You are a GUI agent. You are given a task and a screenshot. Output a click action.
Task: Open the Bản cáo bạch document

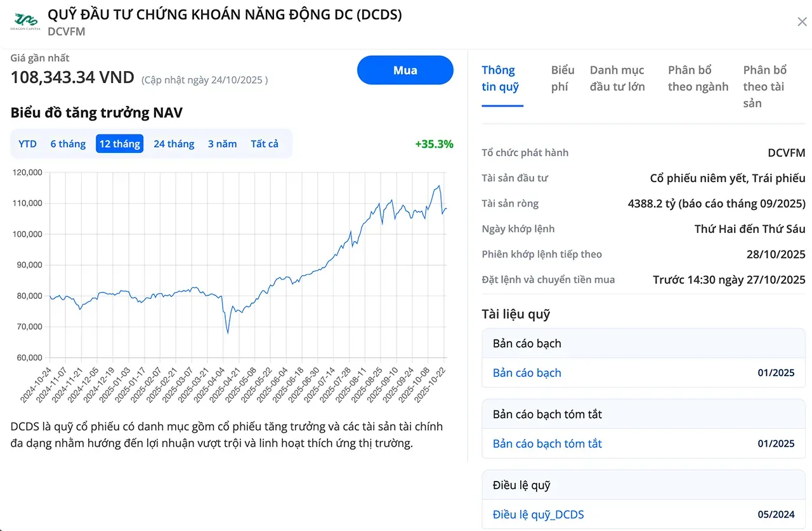(x=527, y=373)
